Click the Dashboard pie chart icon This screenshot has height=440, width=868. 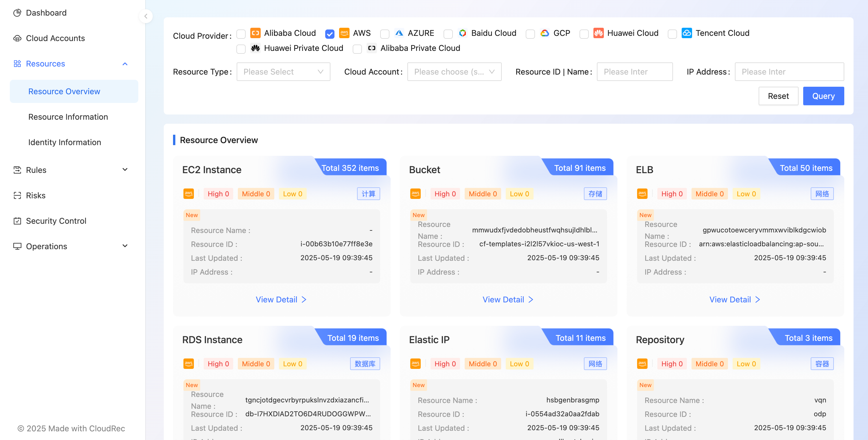[x=17, y=13]
